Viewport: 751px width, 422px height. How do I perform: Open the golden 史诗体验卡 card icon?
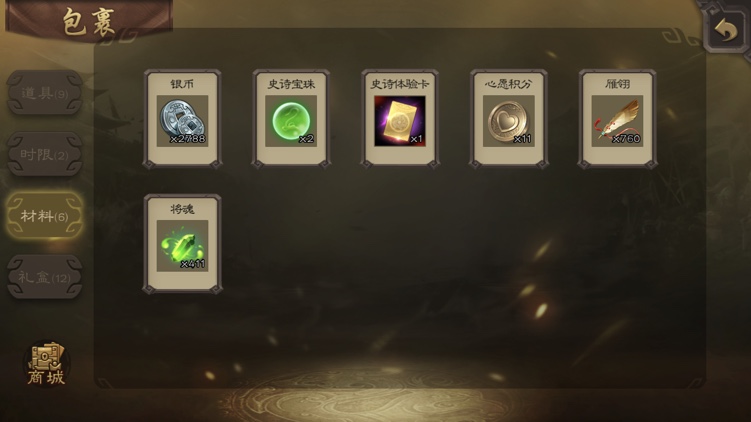point(400,121)
